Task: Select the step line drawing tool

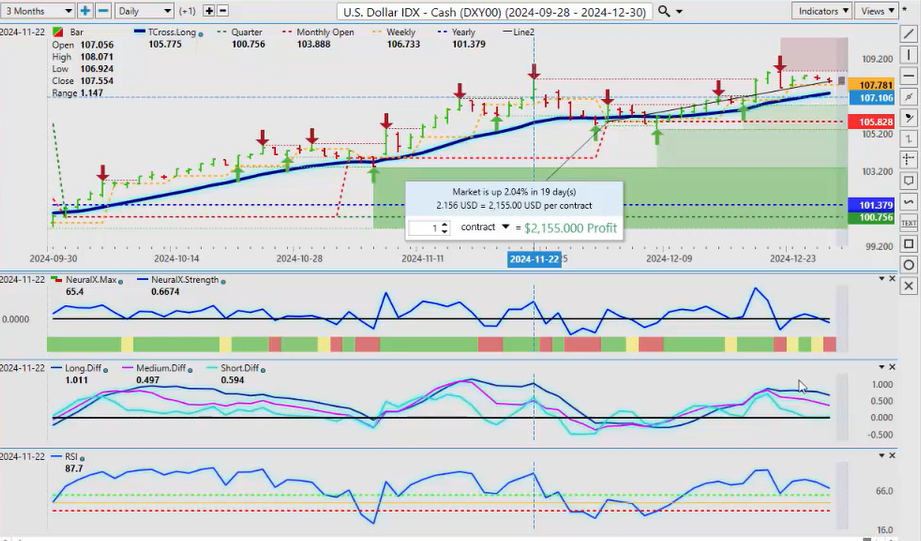Action: pyautogui.click(x=908, y=139)
